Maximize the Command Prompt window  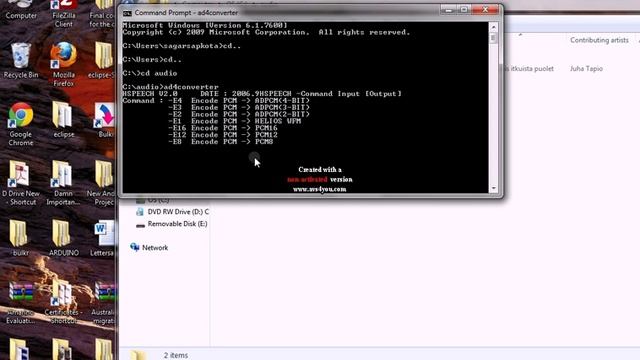(x=464, y=9)
